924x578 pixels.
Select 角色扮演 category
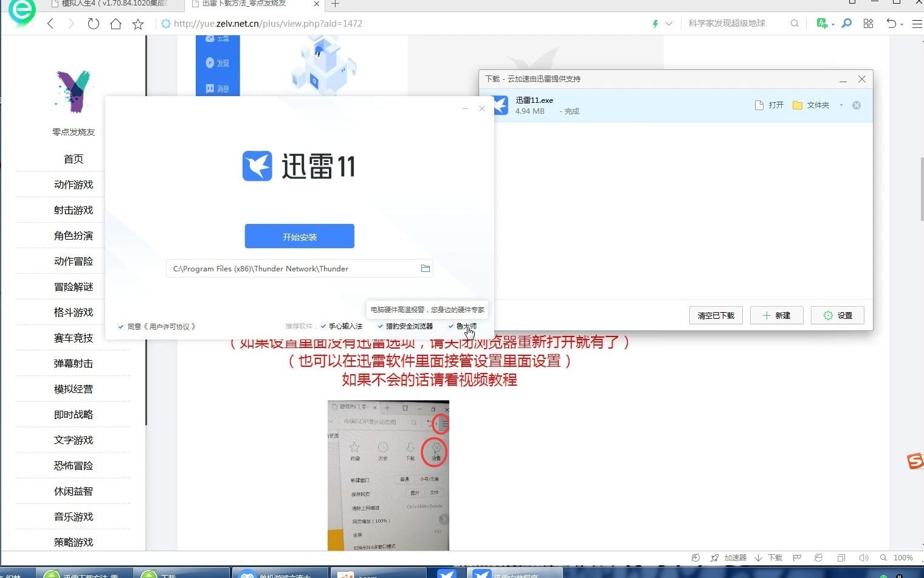pyautogui.click(x=74, y=235)
